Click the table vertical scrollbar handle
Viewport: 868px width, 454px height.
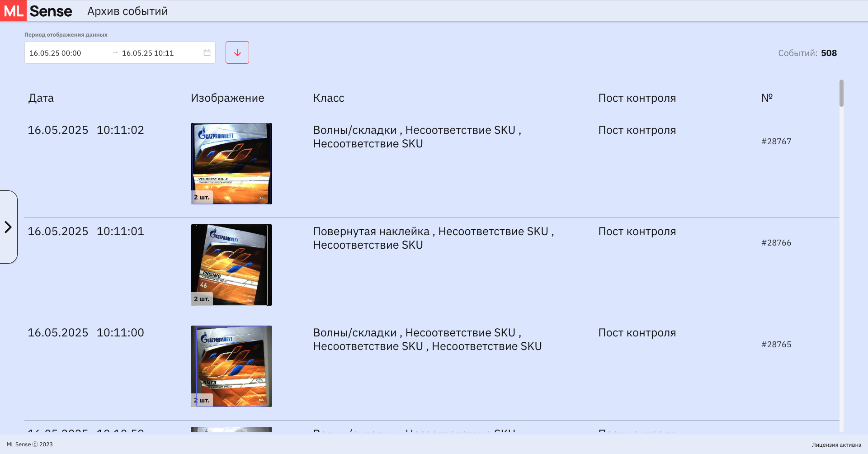(841, 93)
